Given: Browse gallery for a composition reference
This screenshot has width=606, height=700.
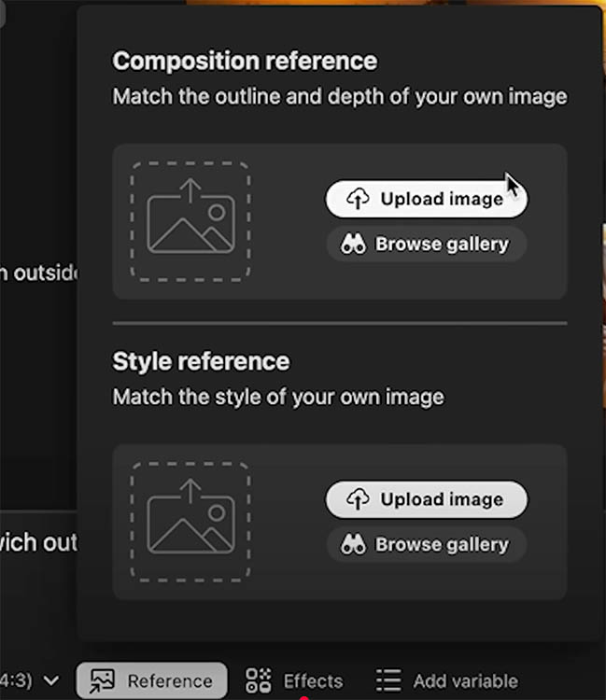Looking at the screenshot, I should click(x=427, y=245).
